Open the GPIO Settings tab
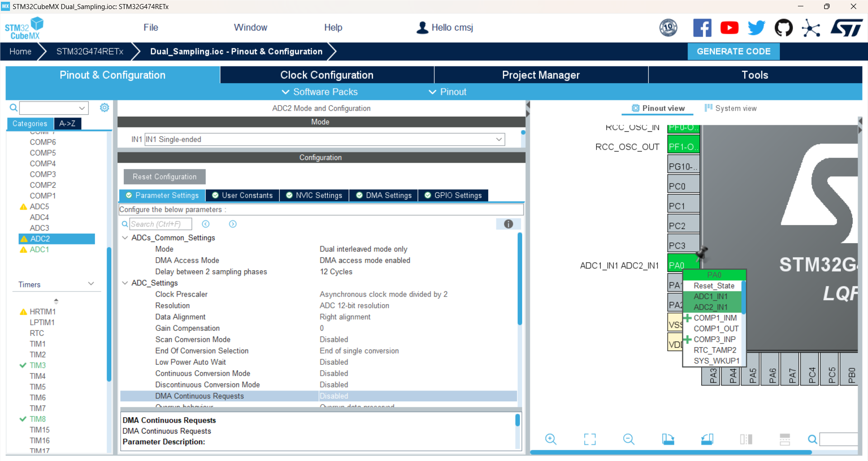 (453, 195)
